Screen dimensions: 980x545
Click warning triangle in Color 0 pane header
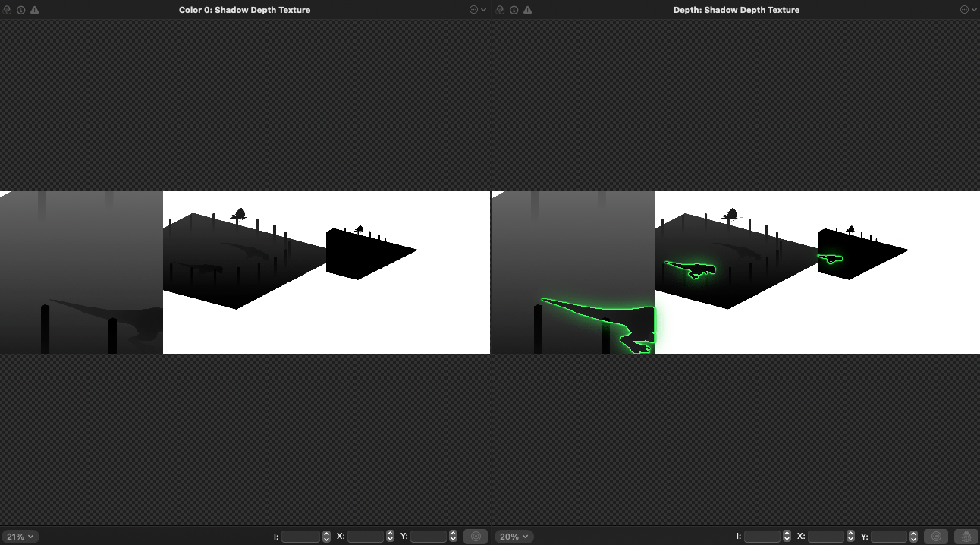point(35,10)
